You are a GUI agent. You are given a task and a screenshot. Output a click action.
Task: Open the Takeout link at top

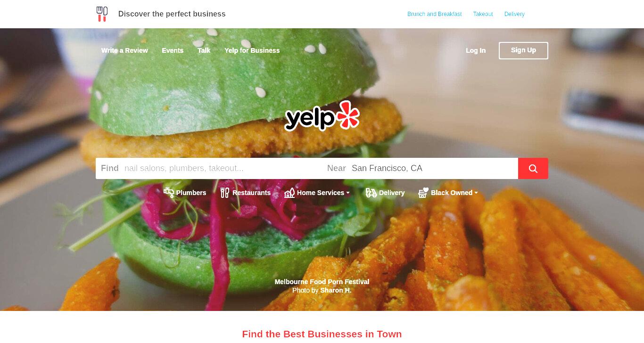tap(483, 14)
